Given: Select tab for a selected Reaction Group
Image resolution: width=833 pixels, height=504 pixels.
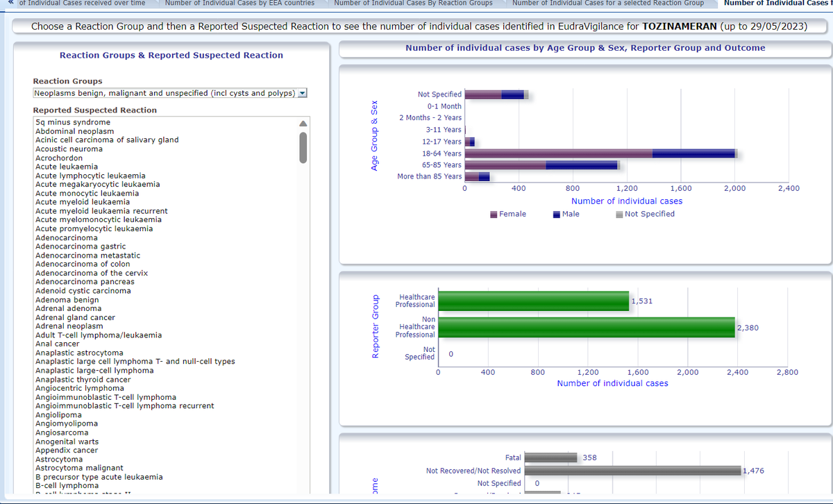Looking at the screenshot, I should [607, 3].
